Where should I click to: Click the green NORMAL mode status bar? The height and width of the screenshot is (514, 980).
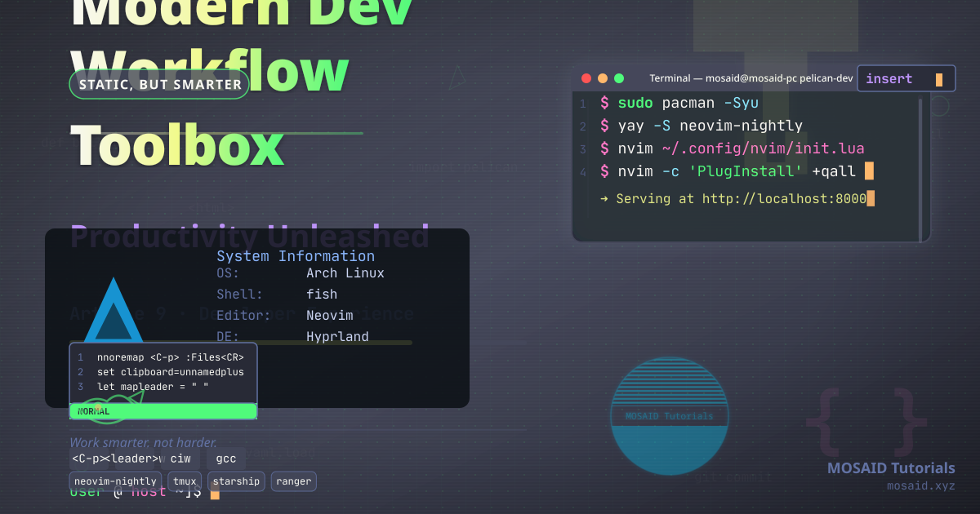(163, 411)
